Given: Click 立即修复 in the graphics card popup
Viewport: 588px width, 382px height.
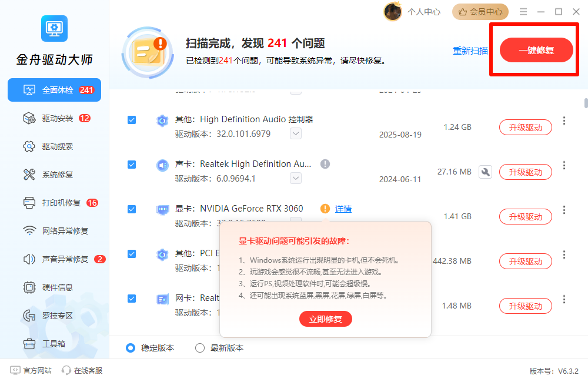Looking at the screenshot, I should tap(326, 319).
